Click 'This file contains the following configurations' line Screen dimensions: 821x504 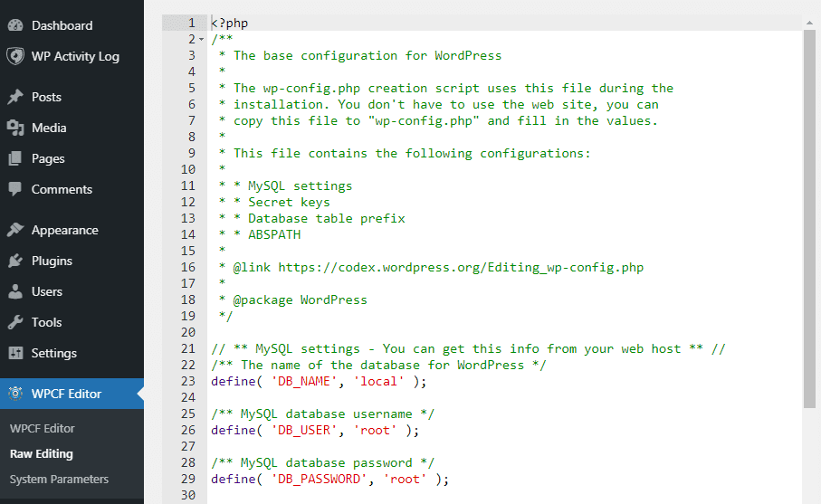click(412, 153)
